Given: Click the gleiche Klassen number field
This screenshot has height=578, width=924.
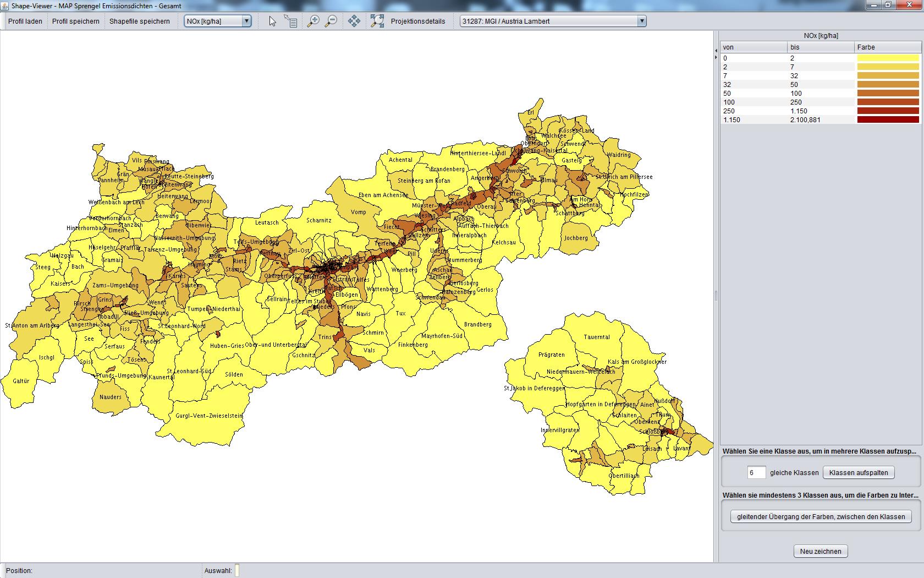Looking at the screenshot, I should tap(756, 473).
